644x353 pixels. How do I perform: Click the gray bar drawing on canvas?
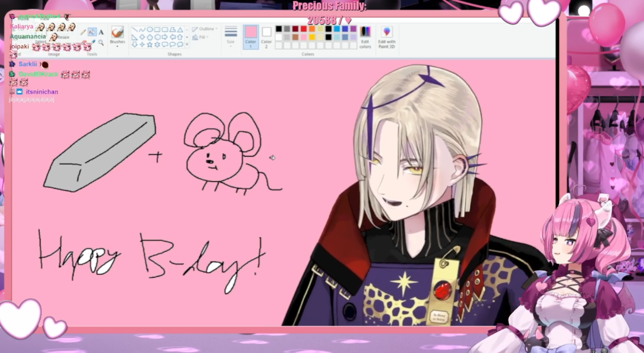(x=99, y=152)
